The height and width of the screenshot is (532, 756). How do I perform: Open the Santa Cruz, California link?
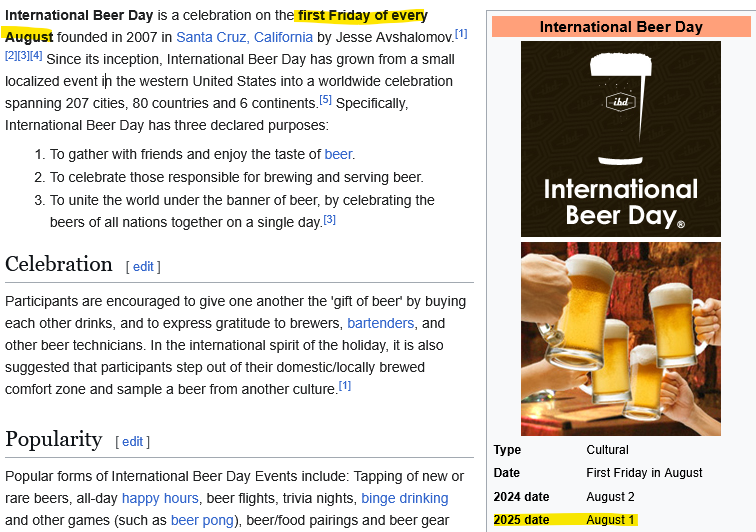pos(244,37)
